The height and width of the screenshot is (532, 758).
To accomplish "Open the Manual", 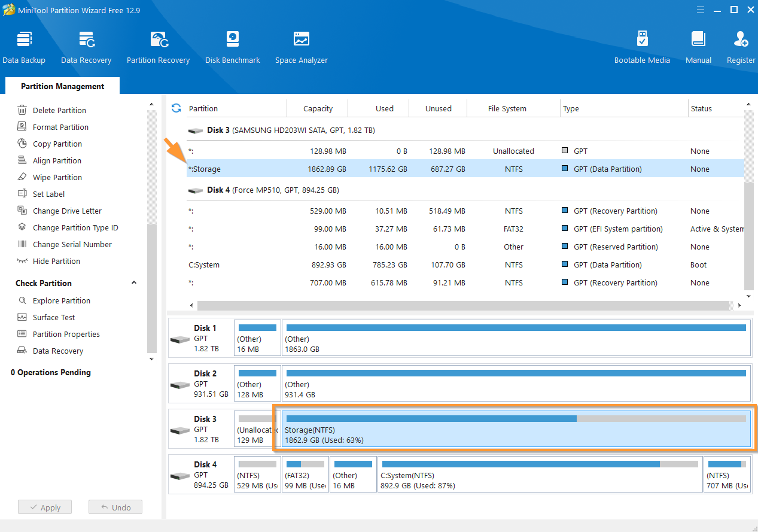I will point(698,47).
